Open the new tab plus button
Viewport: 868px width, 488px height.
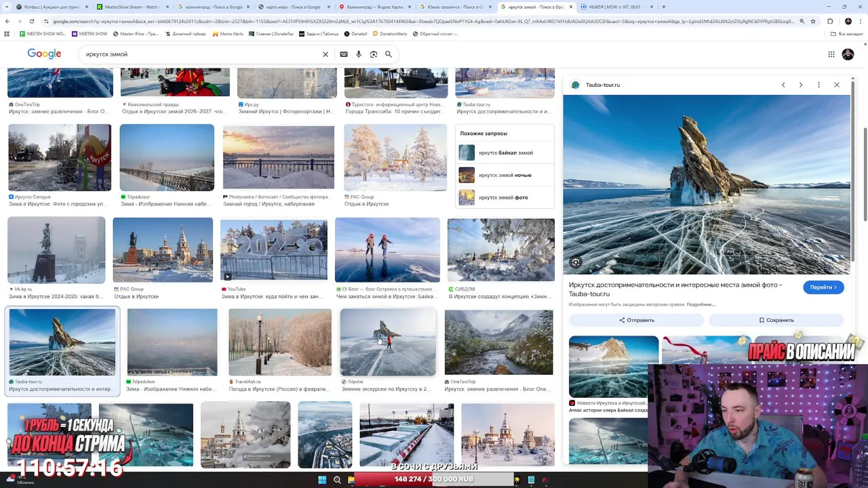(663, 7)
